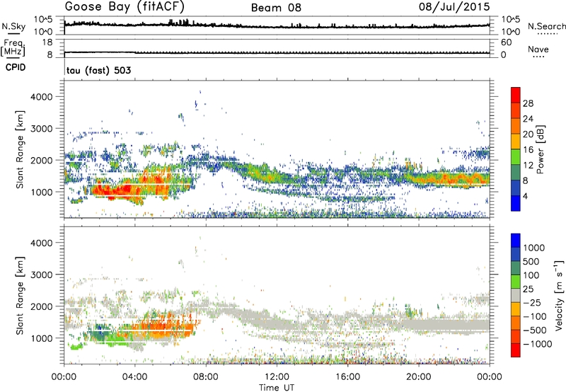Click the 'Velocity [m s-1]' colorbar title
The image size is (566, 392).
(x=559, y=295)
